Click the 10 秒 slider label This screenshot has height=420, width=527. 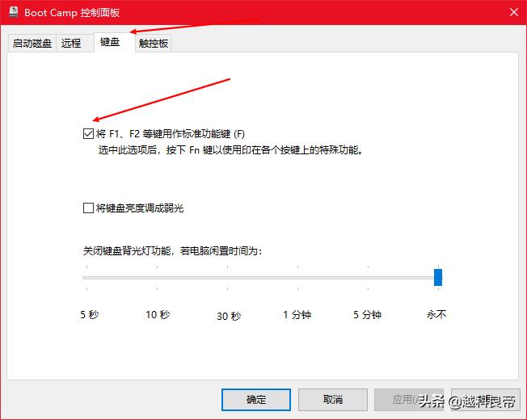tap(158, 314)
